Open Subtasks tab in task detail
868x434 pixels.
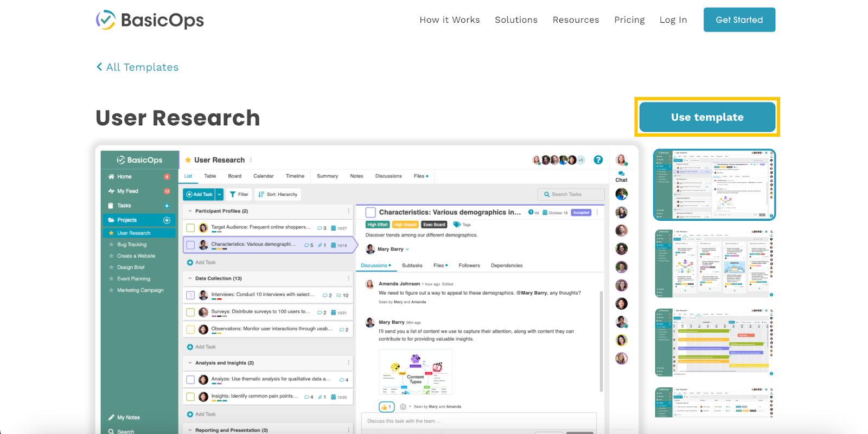click(x=412, y=266)
